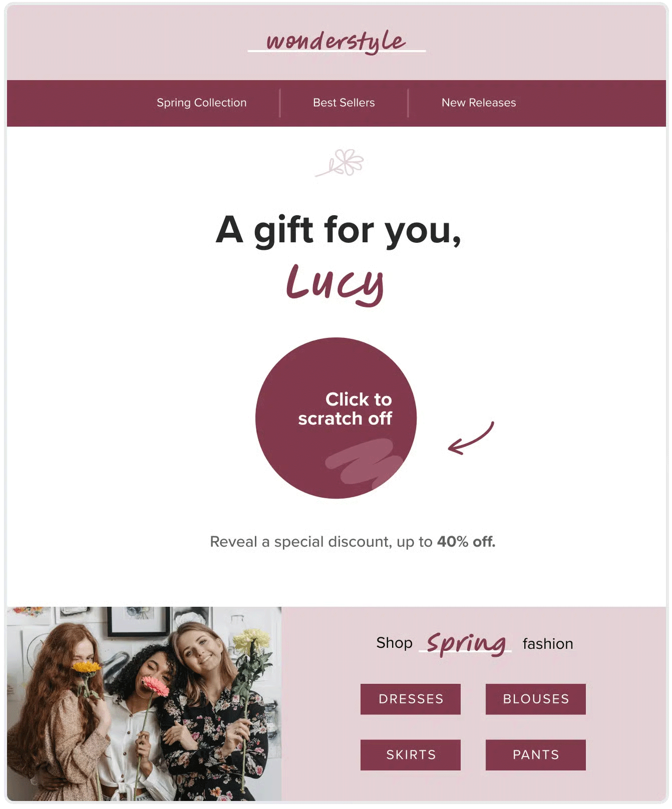This screenshot has width=672, height=809.
Task: Open the Spring Collection nav link
Action: pos(201,103)
